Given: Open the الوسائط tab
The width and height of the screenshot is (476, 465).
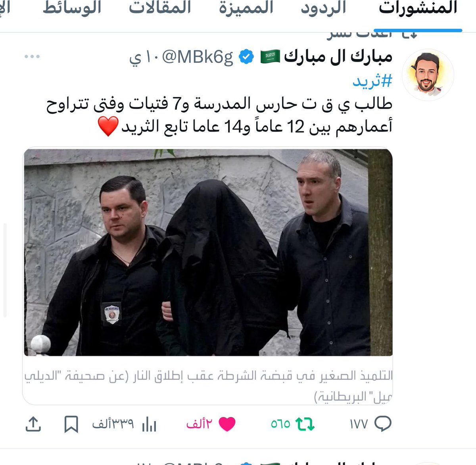Looking at the screenshot, I should click(x=72, y=8).
